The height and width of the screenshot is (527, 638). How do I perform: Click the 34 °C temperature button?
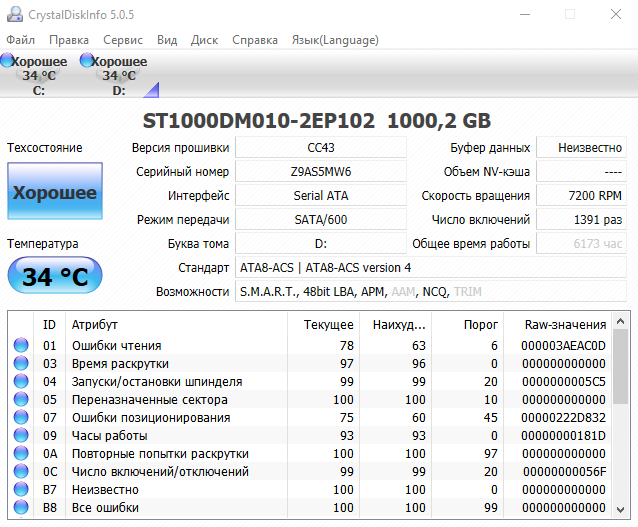click(x=55, y=276)
